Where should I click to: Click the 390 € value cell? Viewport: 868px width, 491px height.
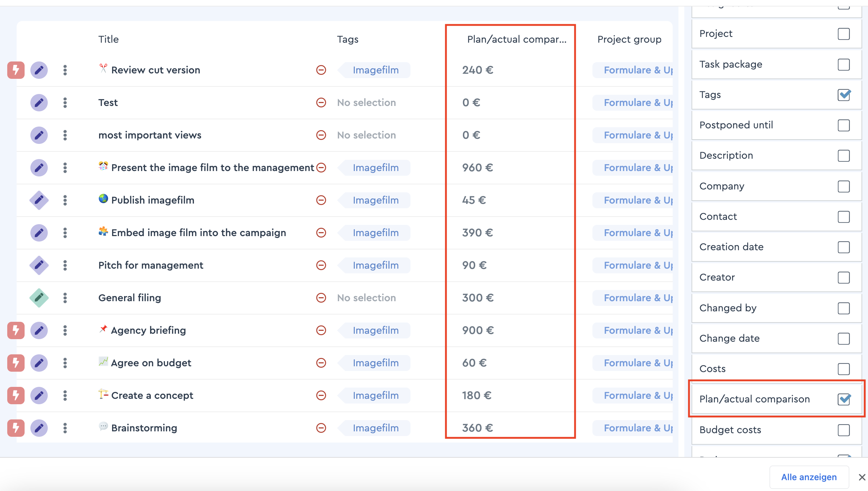click(x=477, y=233)
